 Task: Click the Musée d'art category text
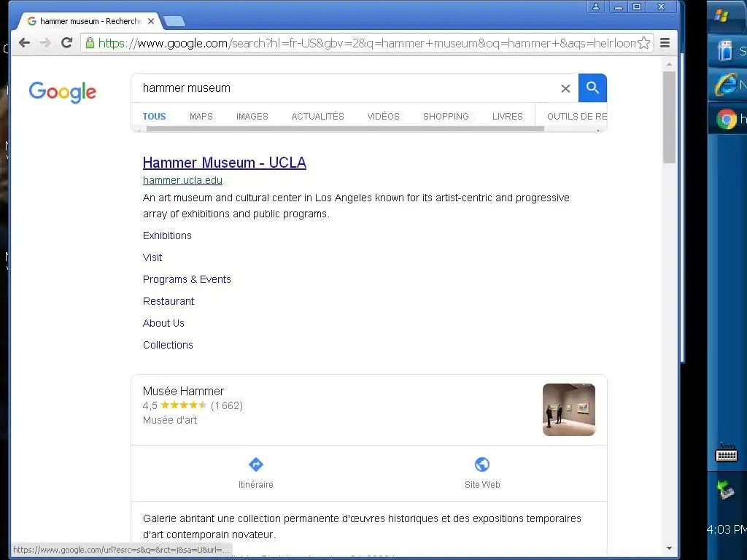170,420
